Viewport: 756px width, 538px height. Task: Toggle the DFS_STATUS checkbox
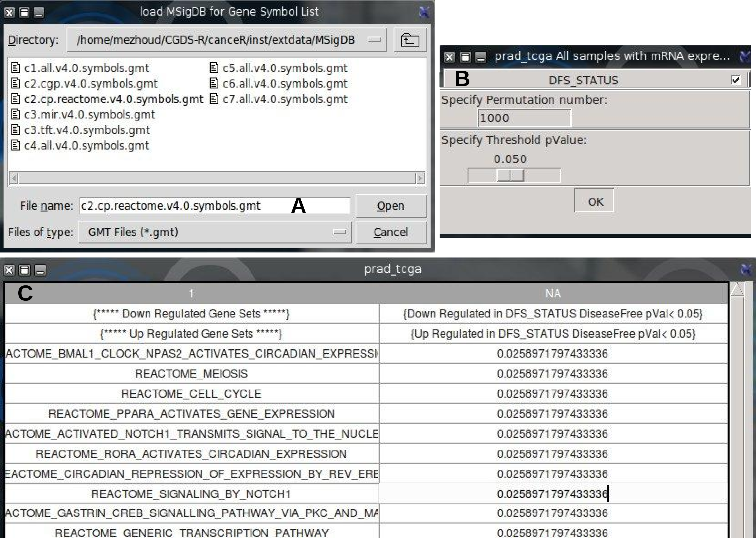click(x=736, y=80)
